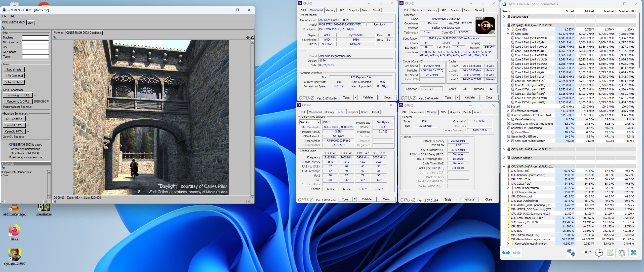Collapse Kern-Takte tree node
This screenshot has height=272, width=644.
[508, 34]
